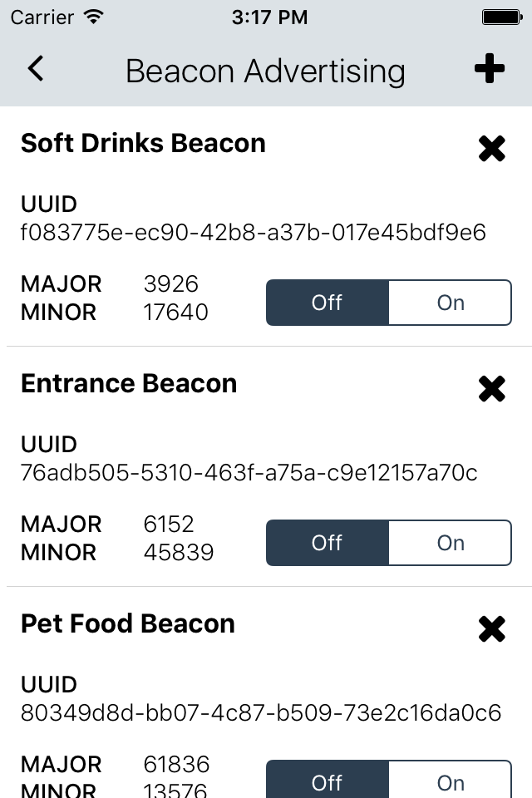Tap the Beacon Advertising header title

click(x=265, y=71)
